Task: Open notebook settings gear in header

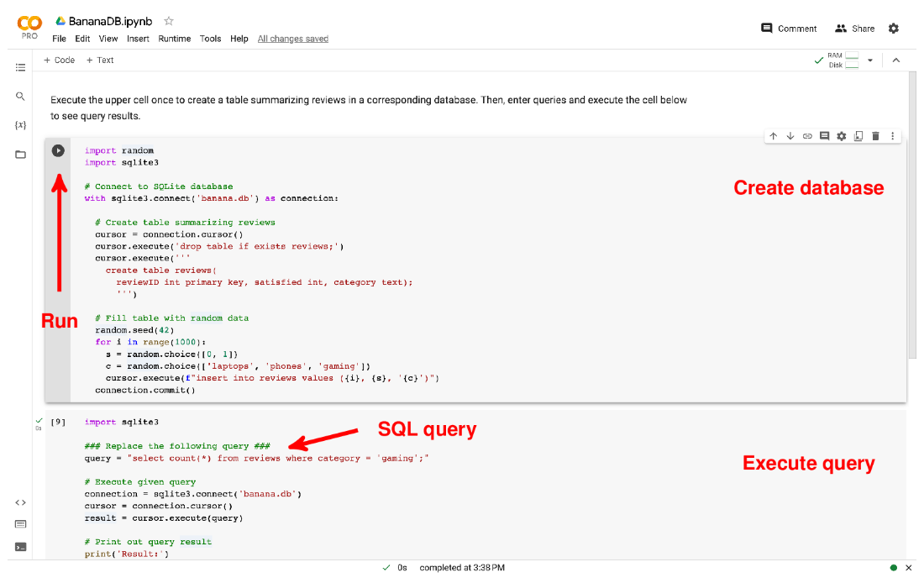Action: pyautogui.click(x=894, y=29)
